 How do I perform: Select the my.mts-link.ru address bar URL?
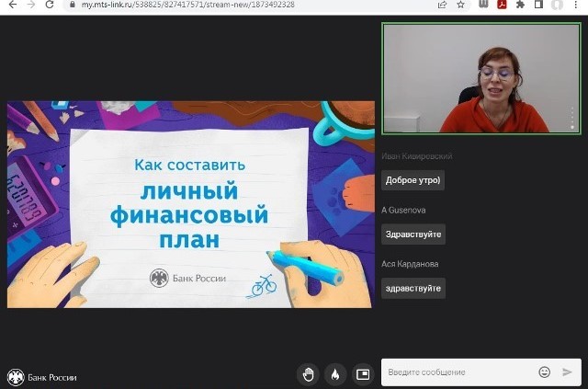click(x=187, y=5)
